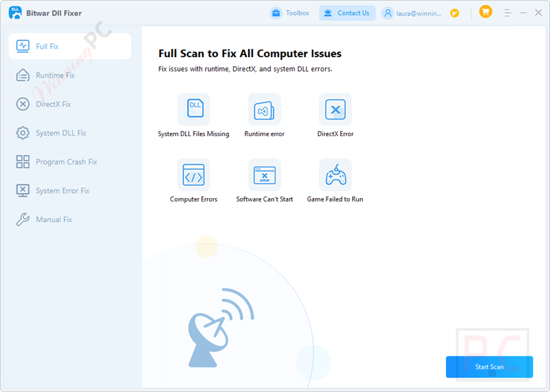Start the full scan
The image size is (550, 392).
[x=489, y=367]
